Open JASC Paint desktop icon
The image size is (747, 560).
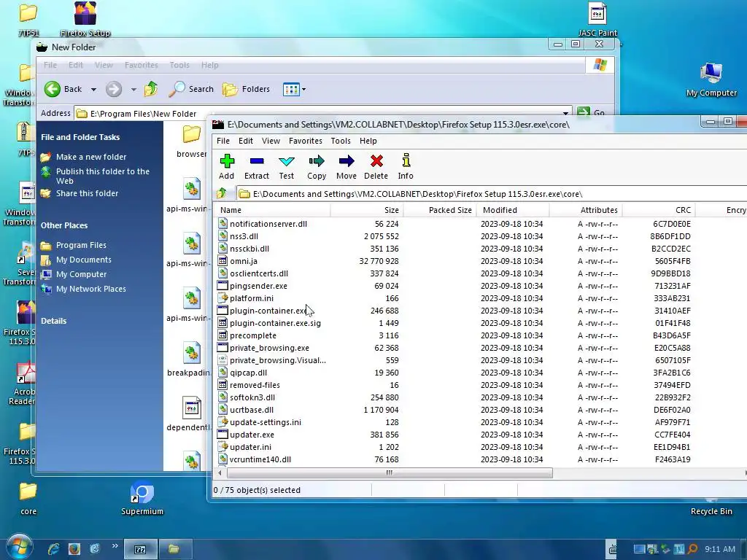pos(597,20)
